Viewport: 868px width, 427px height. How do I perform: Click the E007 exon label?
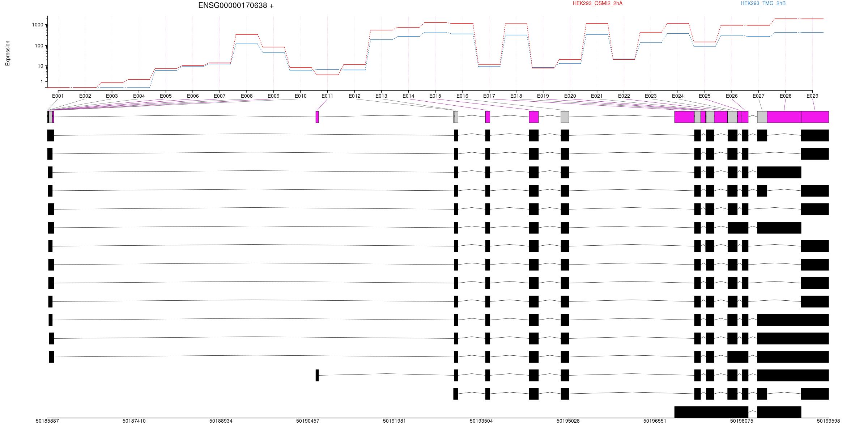220,96
